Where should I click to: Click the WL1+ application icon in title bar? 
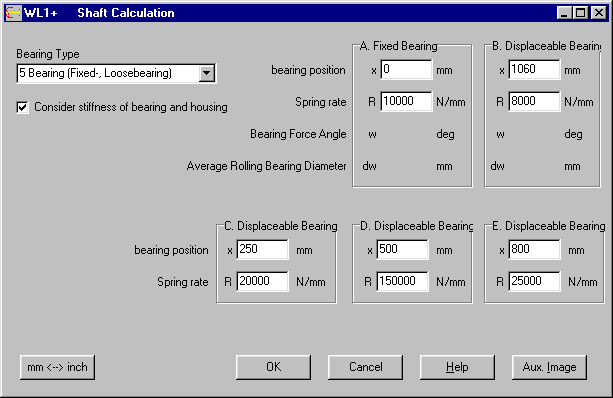click(13, 13)
